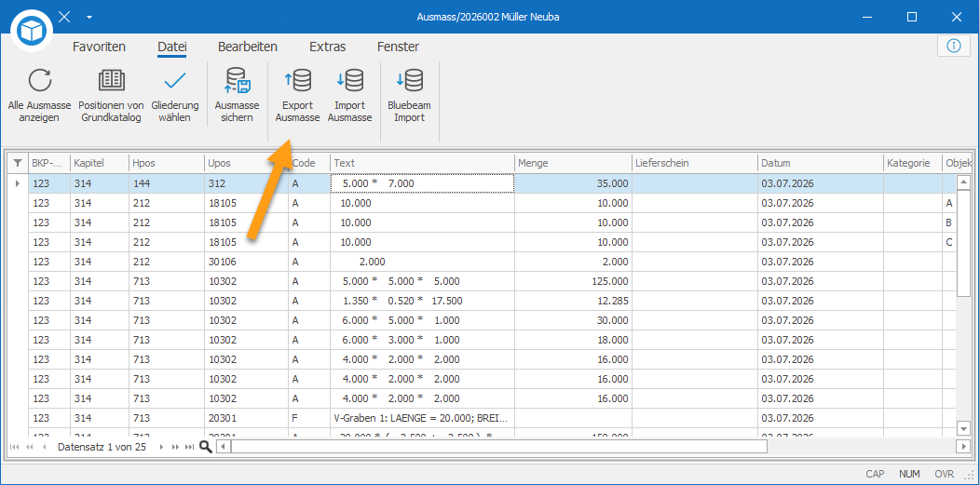This screenshot has width=980, height=485.
Task: Open the Favoriten tab
Action: [x=99, y=47]
